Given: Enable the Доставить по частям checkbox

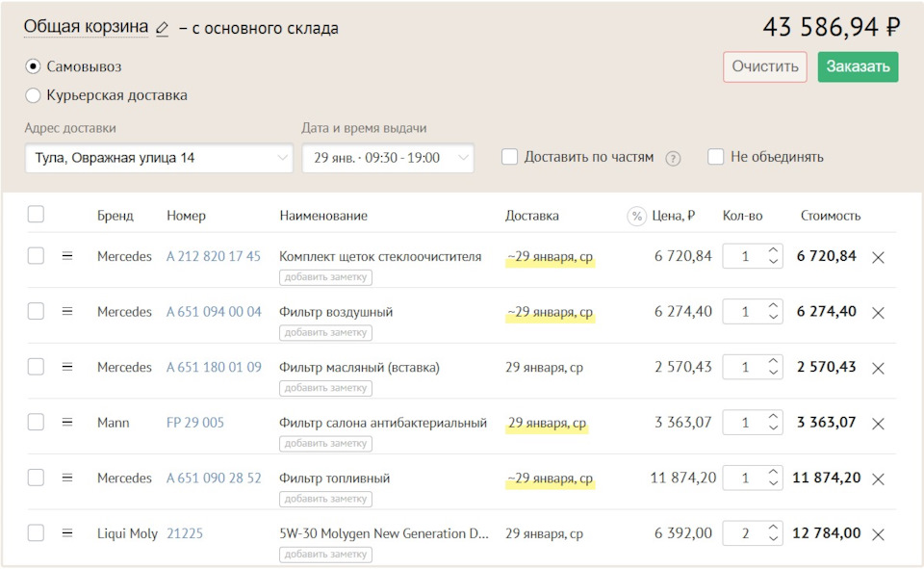Looking at the screenshot, I should pyautogui.click(x=510, y=157).
